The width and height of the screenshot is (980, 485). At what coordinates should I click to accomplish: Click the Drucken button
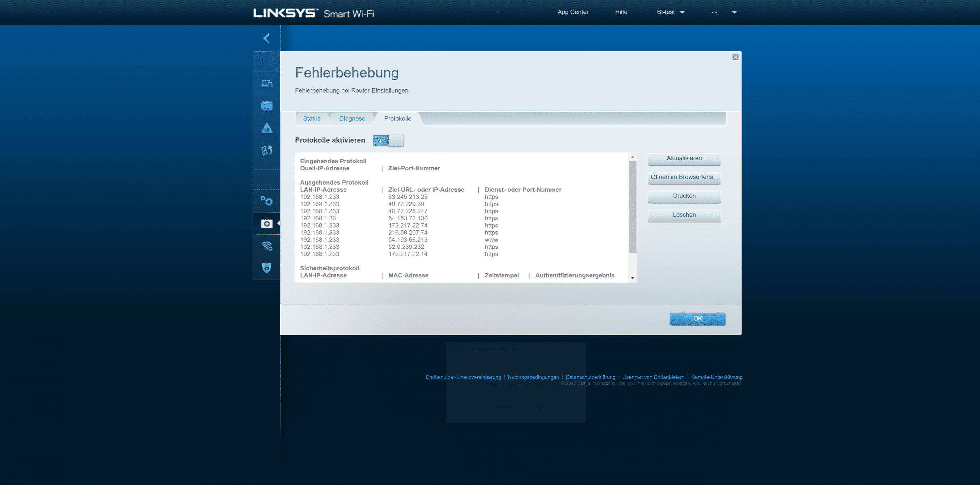tap(684, 196)
